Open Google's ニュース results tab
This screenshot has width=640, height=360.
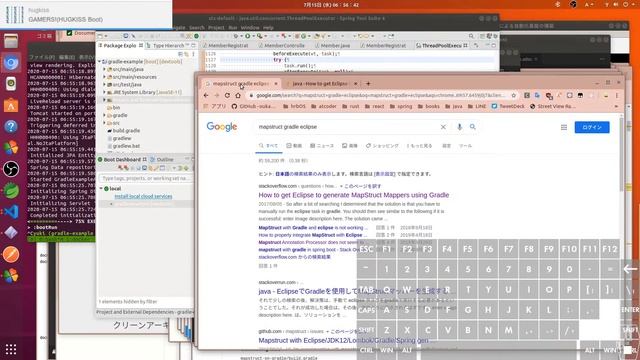322,146
